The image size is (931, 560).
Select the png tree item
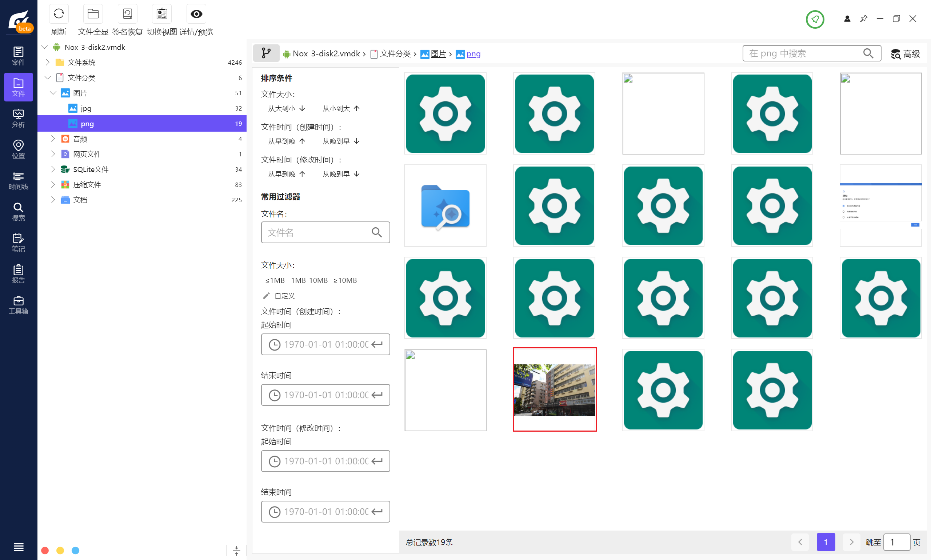tap(142, 123)
